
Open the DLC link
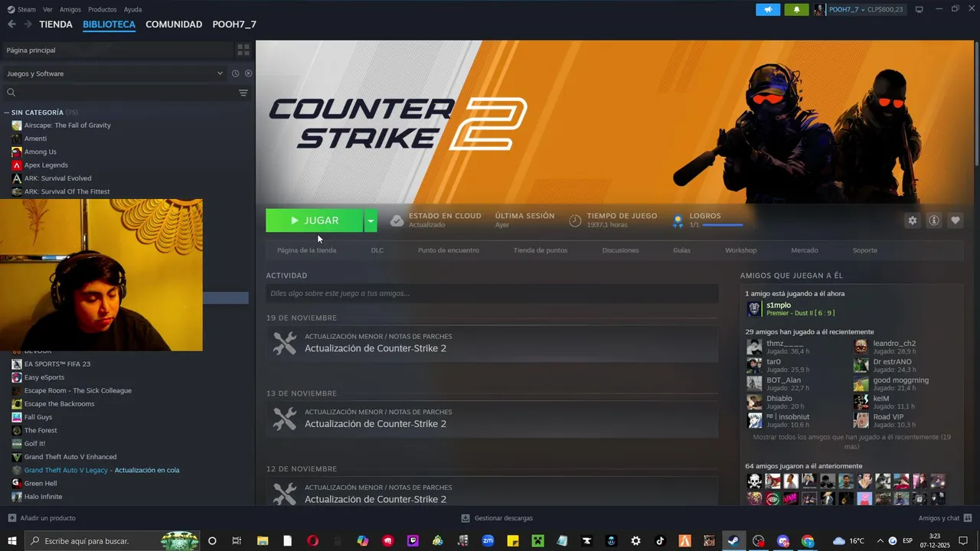[377, 250]
